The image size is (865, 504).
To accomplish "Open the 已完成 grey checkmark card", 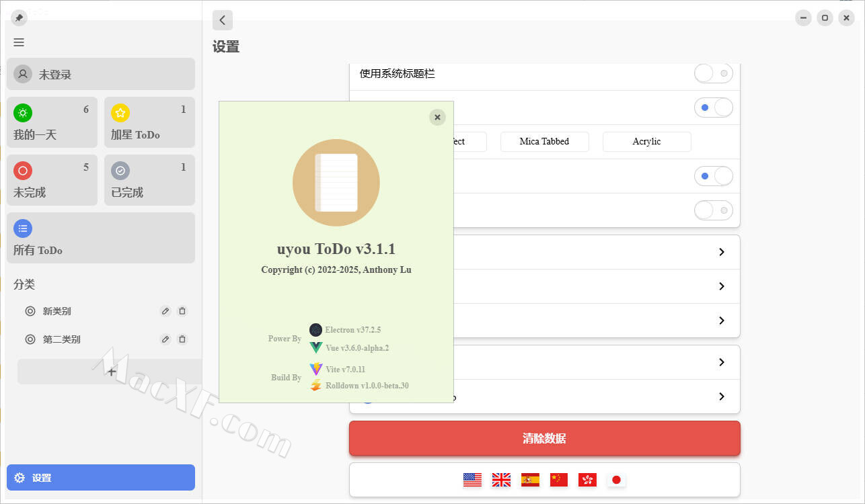I will 149,180.
